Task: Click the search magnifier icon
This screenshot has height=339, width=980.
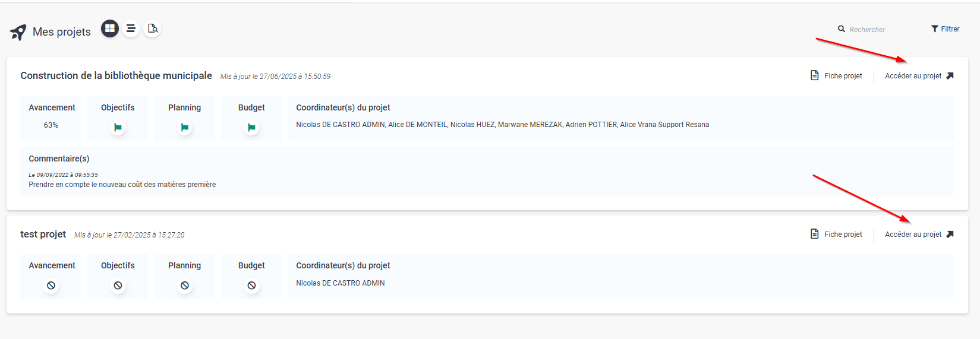Action: [842, 28]
